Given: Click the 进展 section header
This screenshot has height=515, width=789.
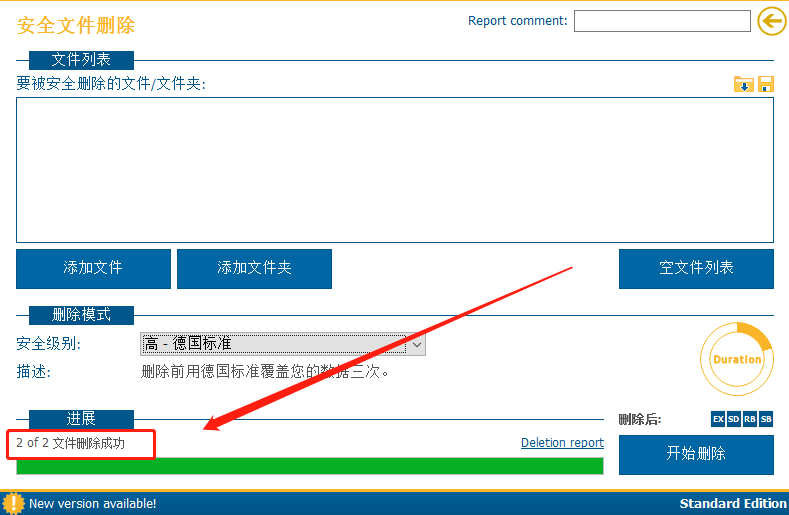Looking at the screenshot, I should (x=82, y=419).
